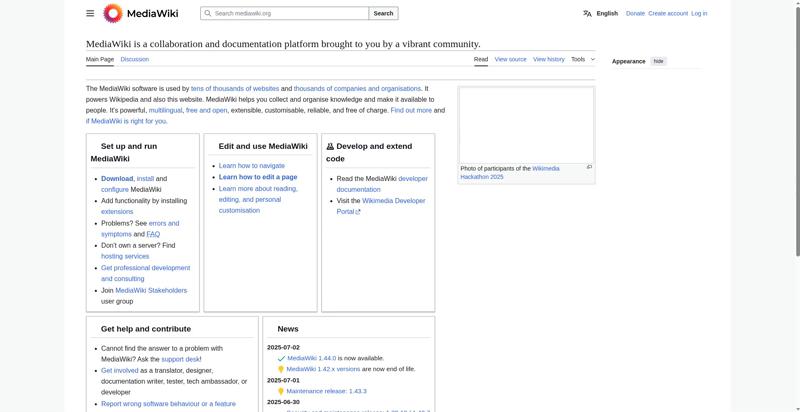Open hosting services link
Image resolution: width=800 pixels, height=412 pixels.
(125, 256)
